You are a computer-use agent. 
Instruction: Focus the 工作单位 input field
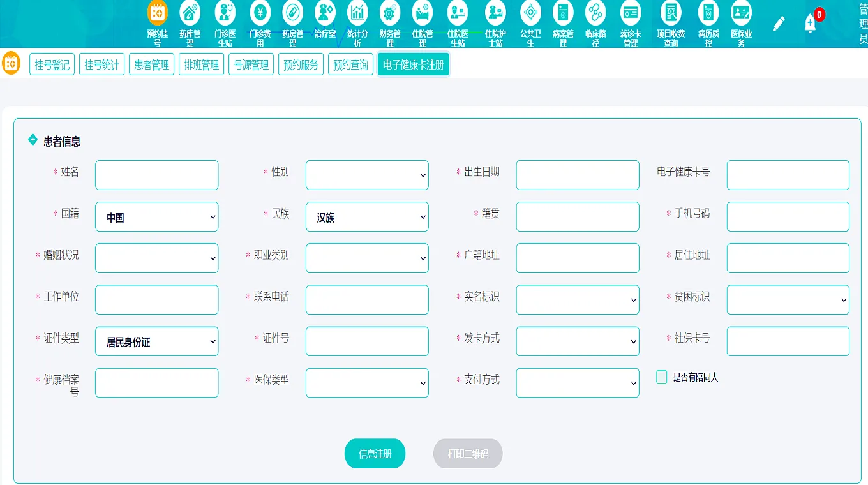point(156,300)
